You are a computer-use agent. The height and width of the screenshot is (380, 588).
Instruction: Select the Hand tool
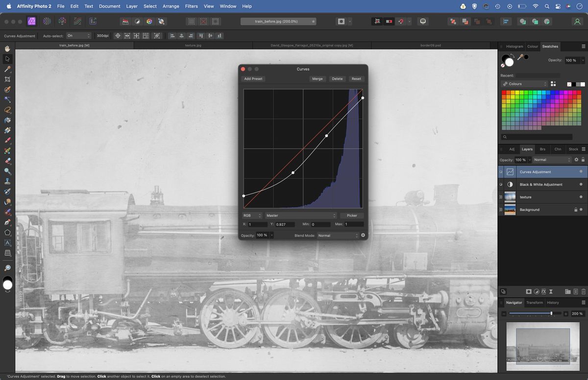tap(7, 48)
